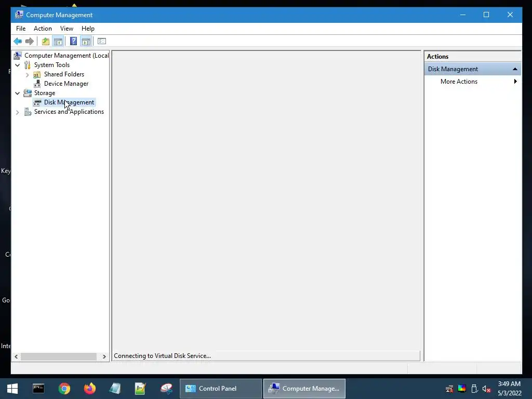Open the File menu
Image resolution: width=532 pixels, height=399 pixels.
click(21, 29)
